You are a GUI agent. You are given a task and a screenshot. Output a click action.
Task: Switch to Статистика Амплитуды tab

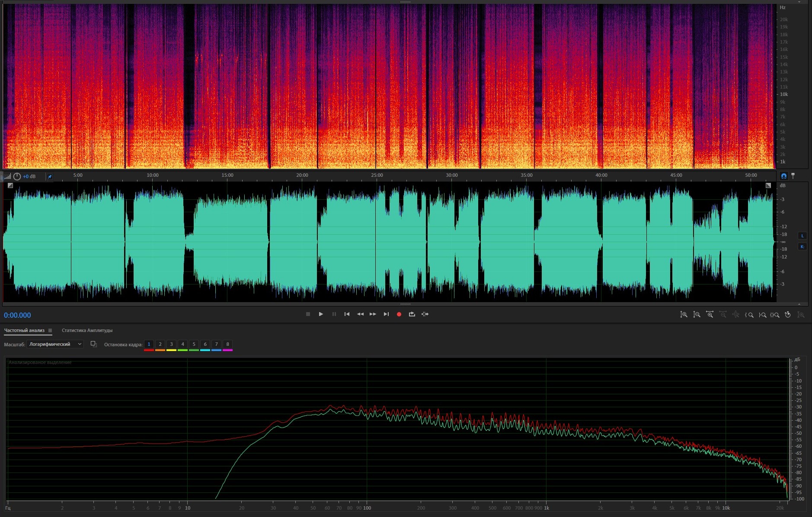87,331
